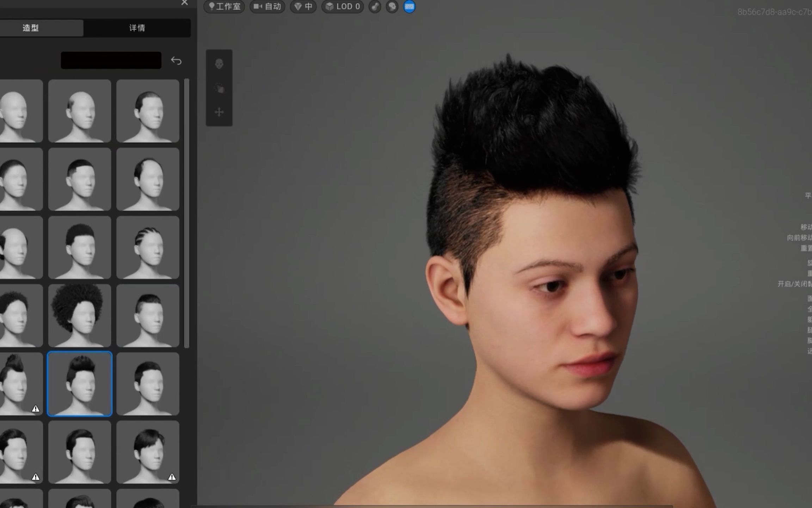Toggle the clay head render mode icon
The image size is (812, 508).
pos(392,6)
